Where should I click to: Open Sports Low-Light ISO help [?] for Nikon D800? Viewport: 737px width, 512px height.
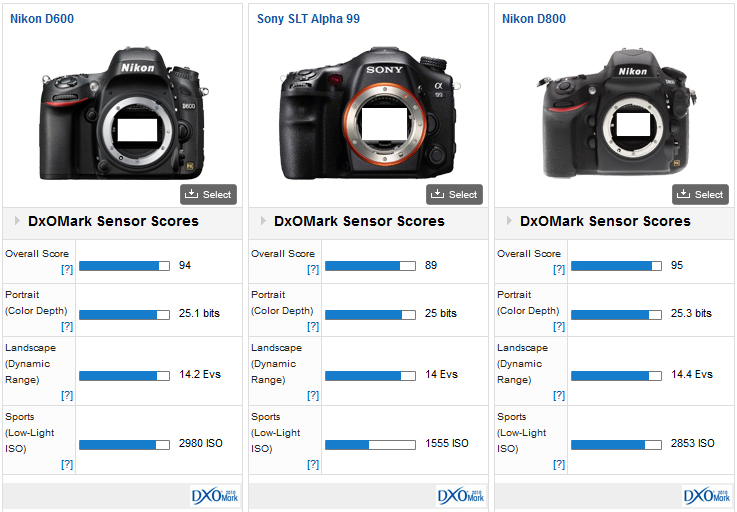tap(559, 465)
